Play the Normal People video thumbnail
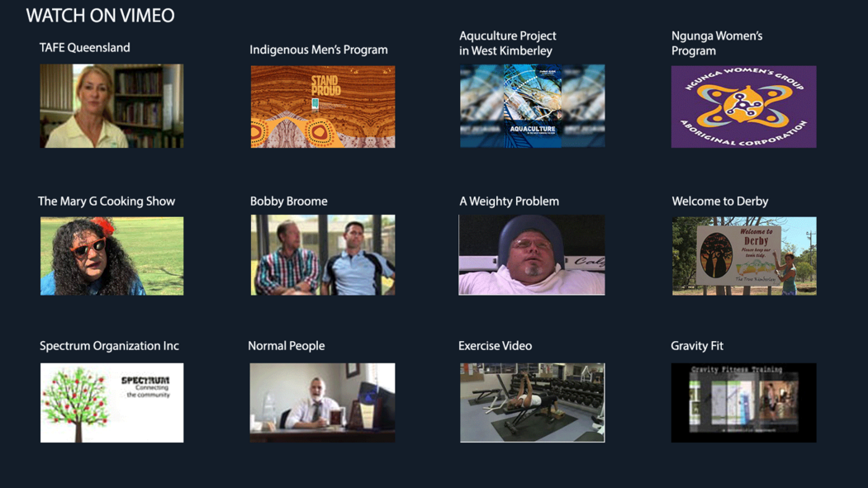The width and height of the screenshot is (868, 488). click(322, 403)
